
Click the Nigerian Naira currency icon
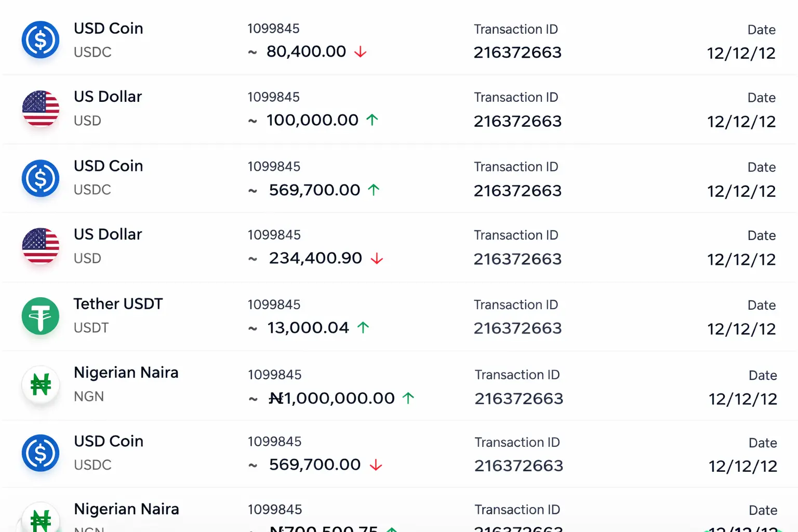tap(41, 385)
